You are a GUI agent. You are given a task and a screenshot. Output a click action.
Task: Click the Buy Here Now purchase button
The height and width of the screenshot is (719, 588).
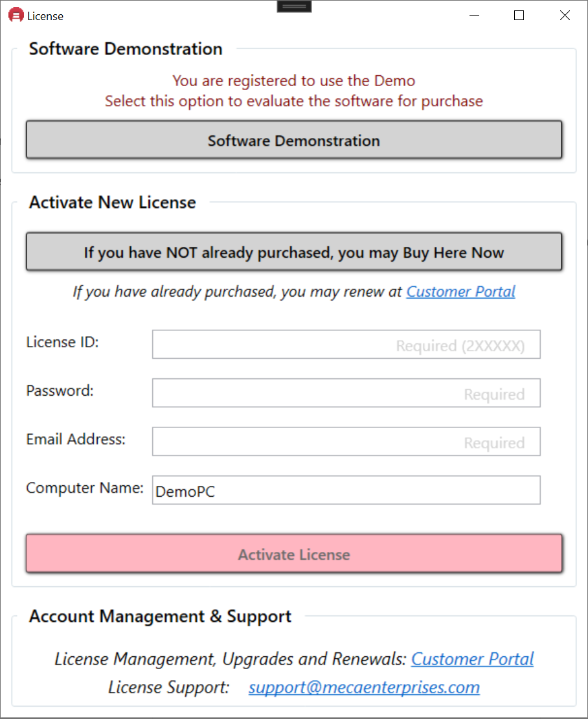(294, 252)
